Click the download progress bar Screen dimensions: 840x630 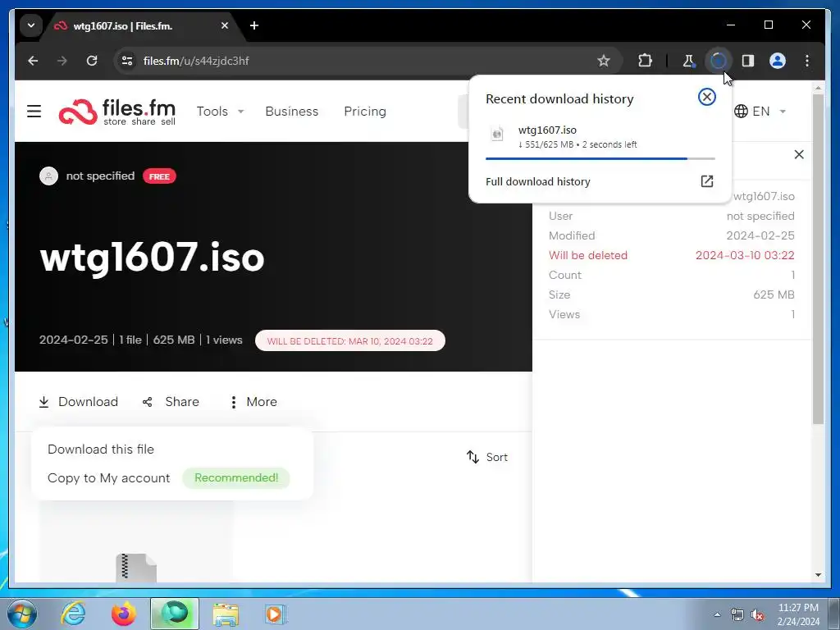click(x=600, y=158)
